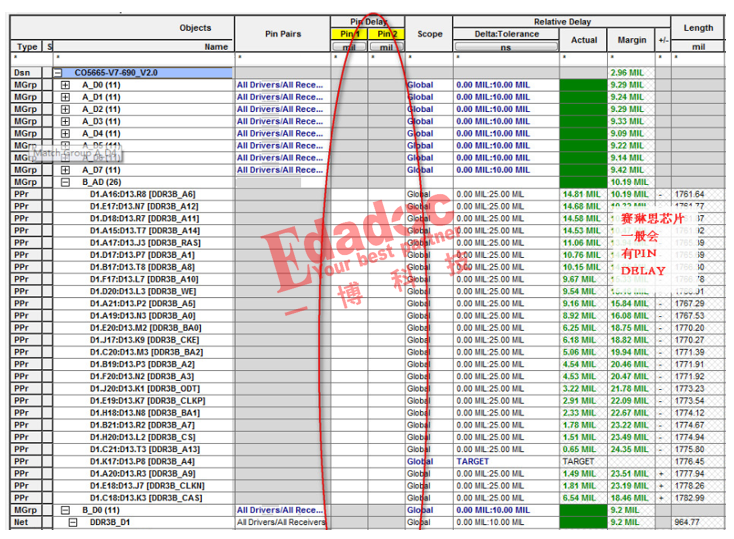Click the Length column header

point(698,28)
